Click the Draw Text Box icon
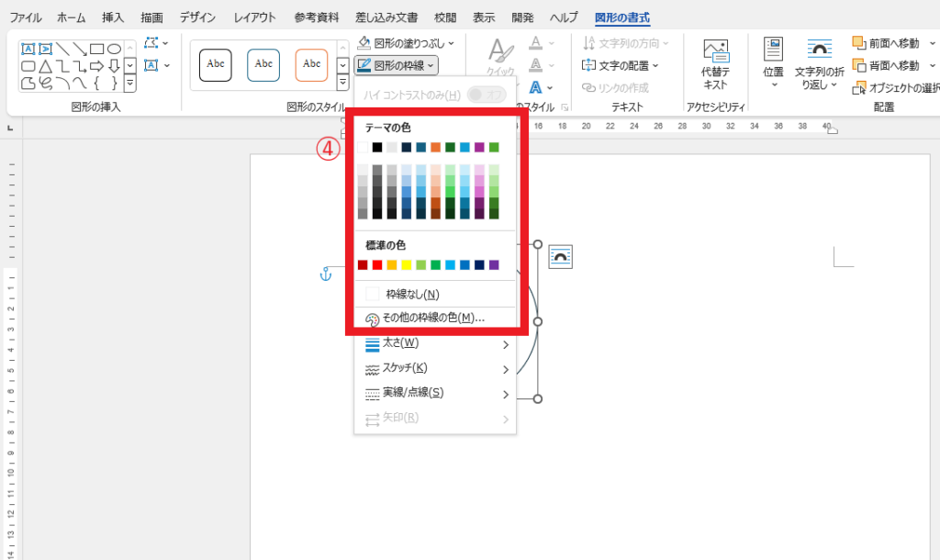 [151, 65]
